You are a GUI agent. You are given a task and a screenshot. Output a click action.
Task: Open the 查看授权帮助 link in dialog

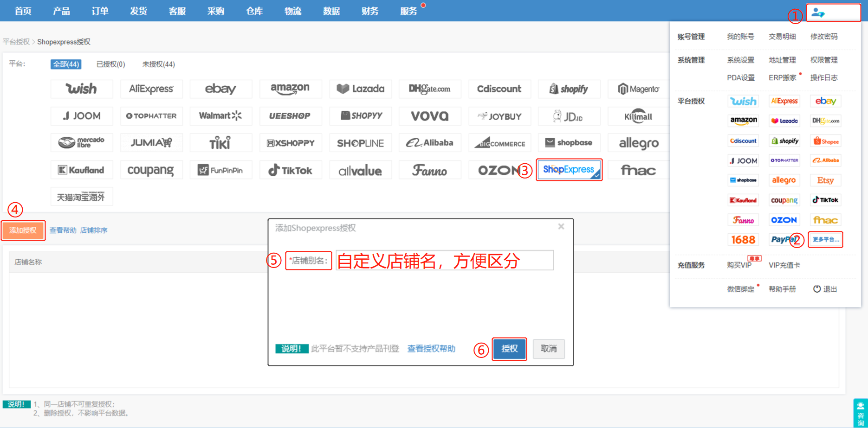(431, 349)
